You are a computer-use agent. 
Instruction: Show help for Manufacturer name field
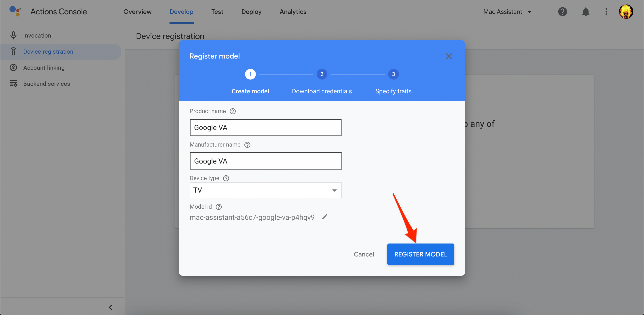pyautogui.click(x=247, y=145)
